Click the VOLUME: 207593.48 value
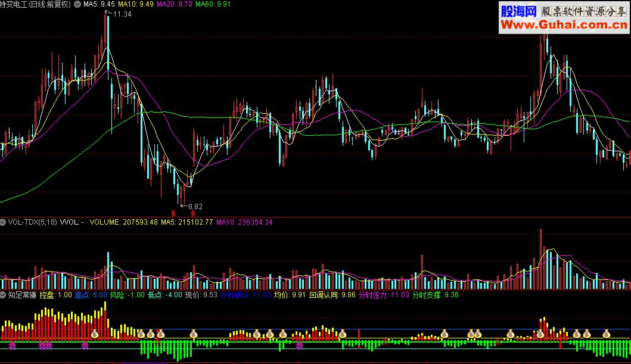The height and width of the screenshot is (364, 631). (123, 222)
